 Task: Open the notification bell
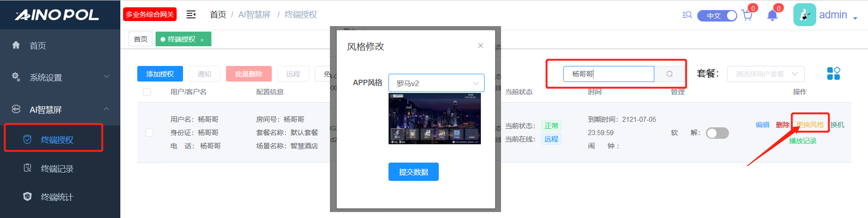(x=772, y=16)
